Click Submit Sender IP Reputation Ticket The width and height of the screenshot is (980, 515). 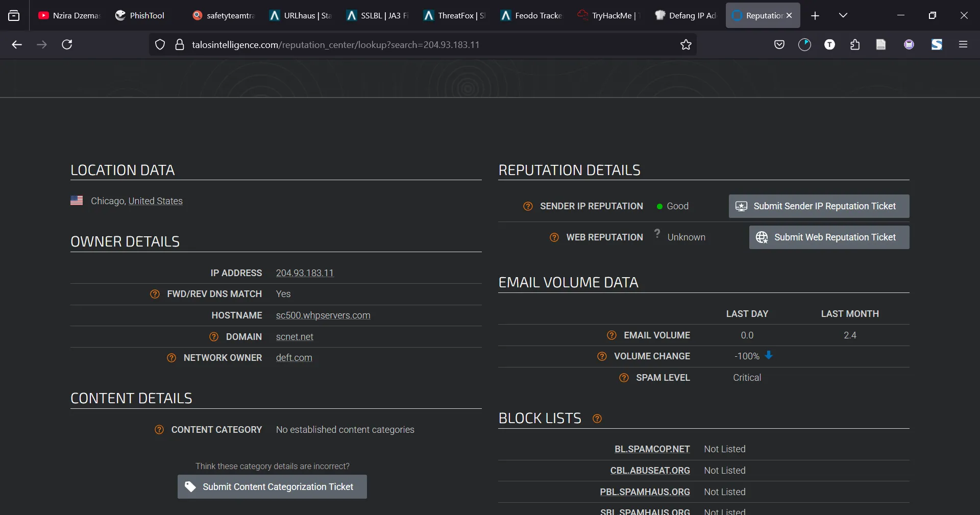tap(819, 206)
